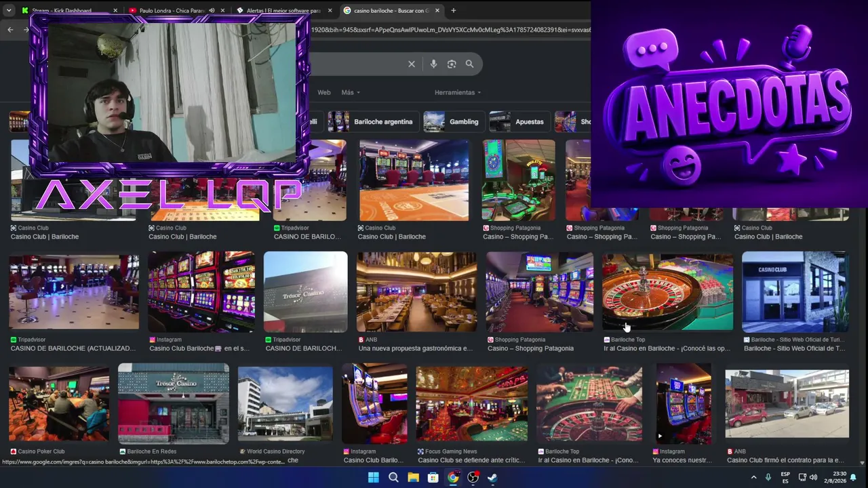Open the volume control in the tray

tap(813, 477)
